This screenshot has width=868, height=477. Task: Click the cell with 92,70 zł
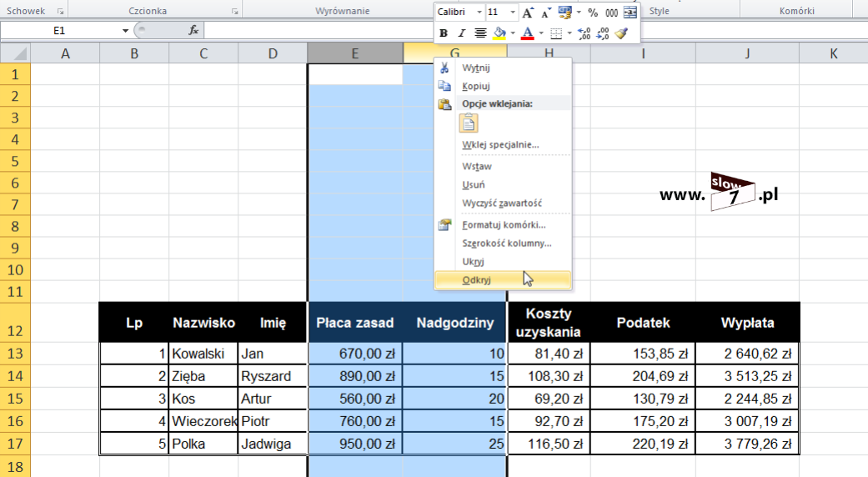click(549, 421)
